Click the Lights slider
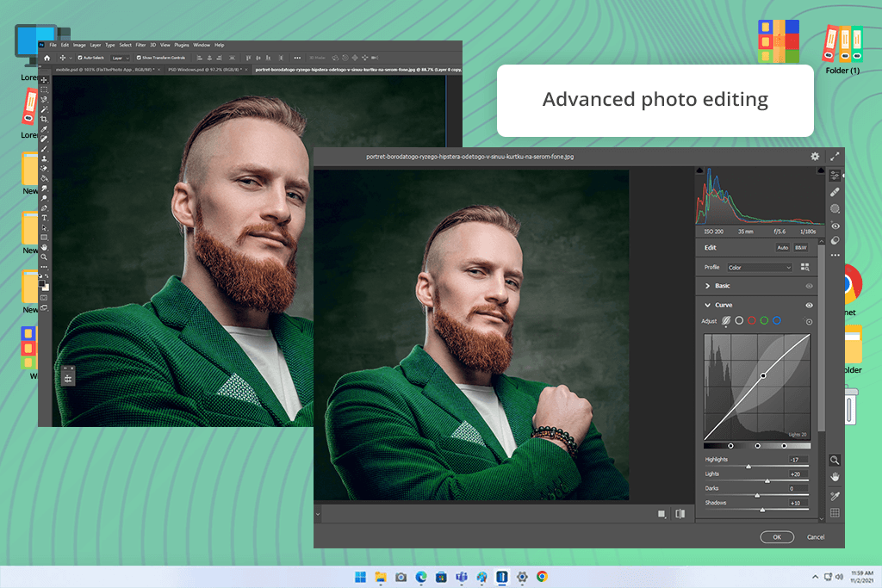 coord(756,480)
